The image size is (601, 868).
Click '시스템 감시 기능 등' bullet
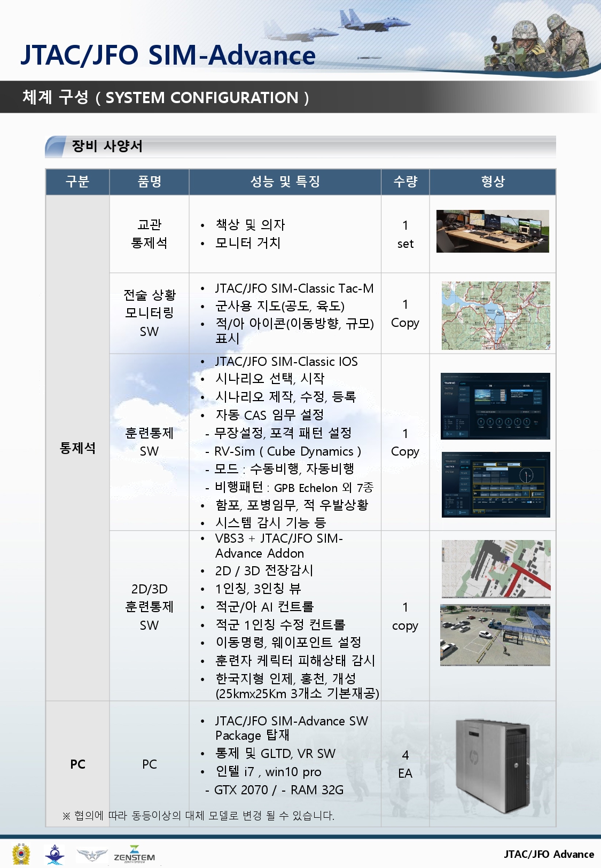[270, 522]
